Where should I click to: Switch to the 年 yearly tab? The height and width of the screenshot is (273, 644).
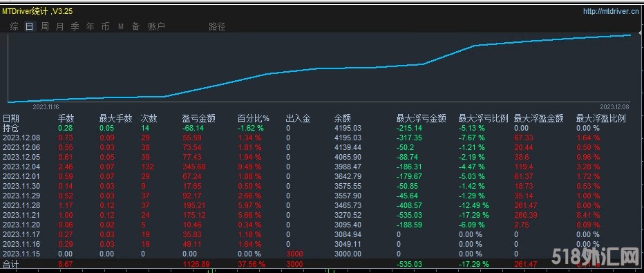[x=91, y=27]
